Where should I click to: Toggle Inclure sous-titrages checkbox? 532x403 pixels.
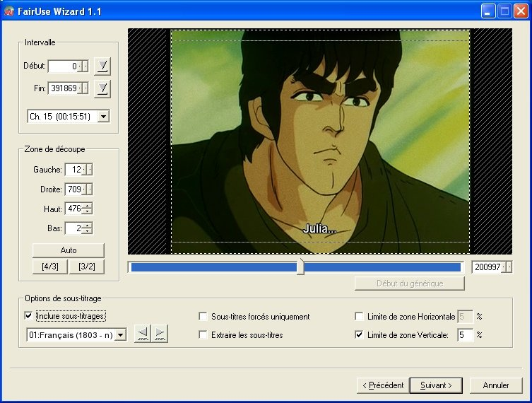tap(28, 316)
